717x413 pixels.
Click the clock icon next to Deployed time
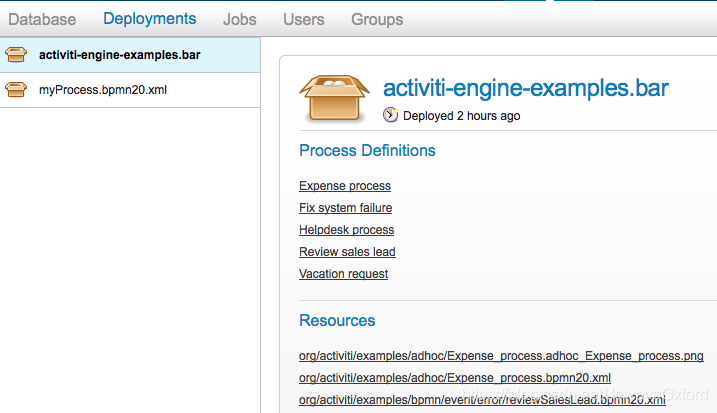point(391,116)
